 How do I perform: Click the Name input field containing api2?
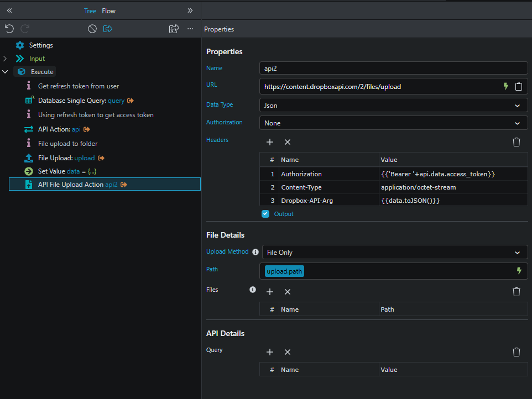[x=393, y=69]
